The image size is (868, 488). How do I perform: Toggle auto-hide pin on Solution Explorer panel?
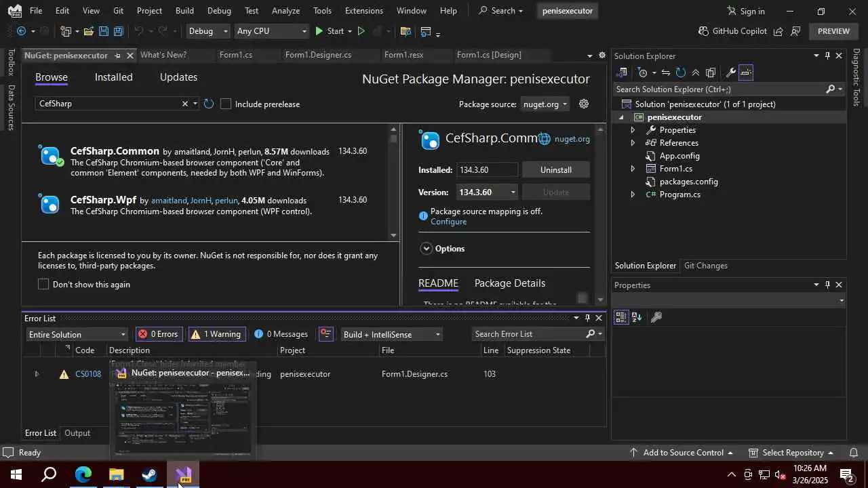click(x=827, y=56)
